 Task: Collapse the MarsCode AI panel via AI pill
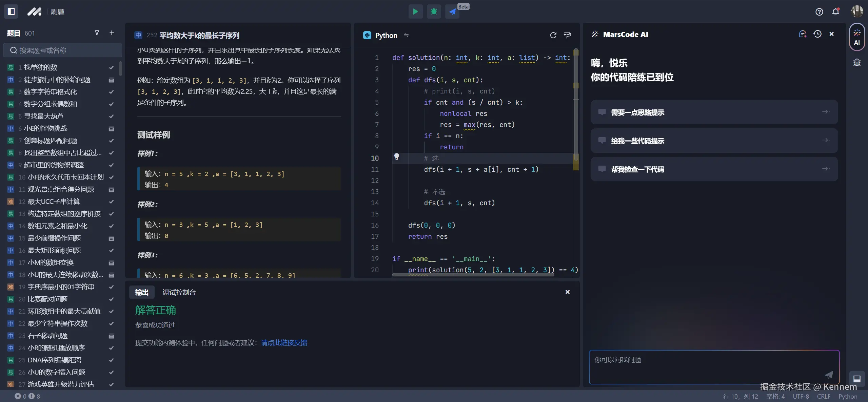[x=857, y=37]
